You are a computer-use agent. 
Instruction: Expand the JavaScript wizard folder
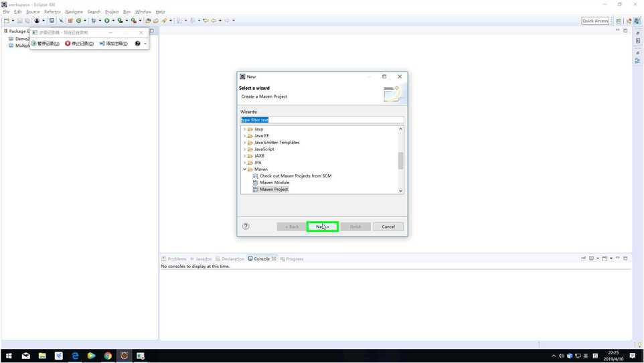(245, 149)
